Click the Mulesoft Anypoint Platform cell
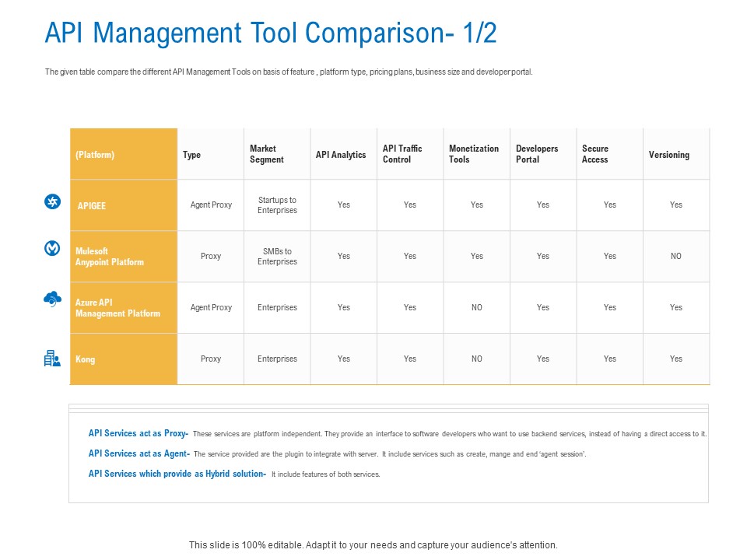The width and height of the screenshot is (747, 560). tap(124, 257)
